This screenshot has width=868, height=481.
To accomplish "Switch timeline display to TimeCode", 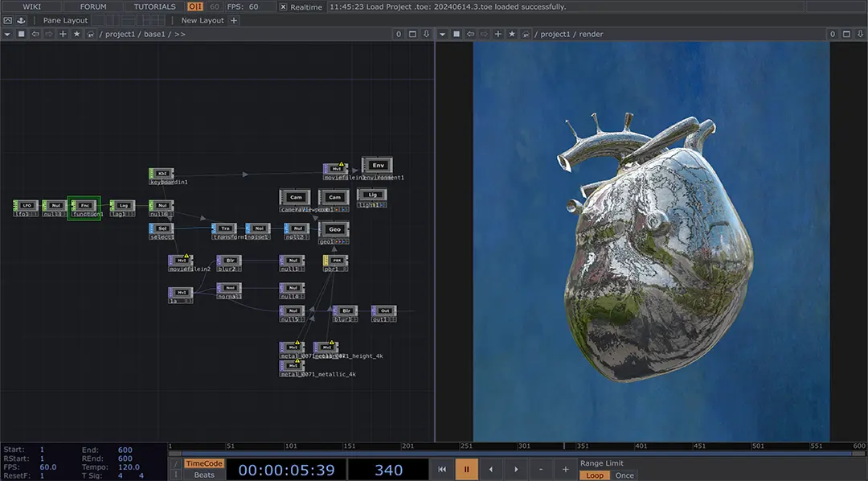I will tap(203, 463).
